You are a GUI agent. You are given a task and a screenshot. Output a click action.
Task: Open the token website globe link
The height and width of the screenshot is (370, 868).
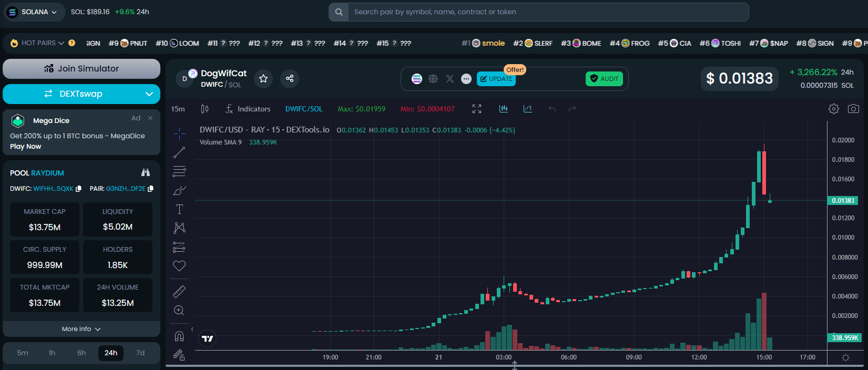click(433, 79)
